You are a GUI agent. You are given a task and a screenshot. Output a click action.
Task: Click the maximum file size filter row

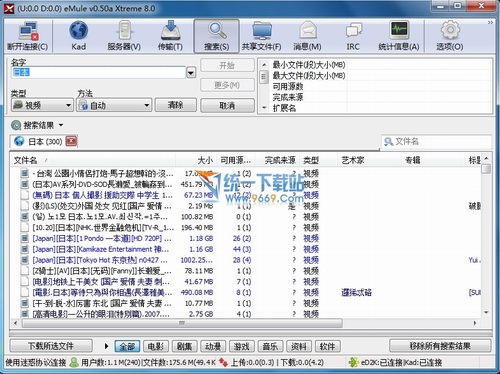(x=380, y=76)
